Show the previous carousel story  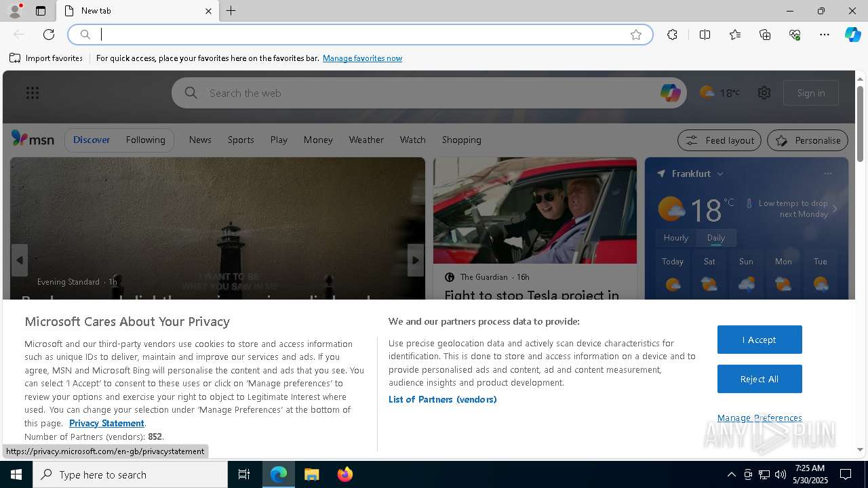pyautogui.click(x=20, y=260)
